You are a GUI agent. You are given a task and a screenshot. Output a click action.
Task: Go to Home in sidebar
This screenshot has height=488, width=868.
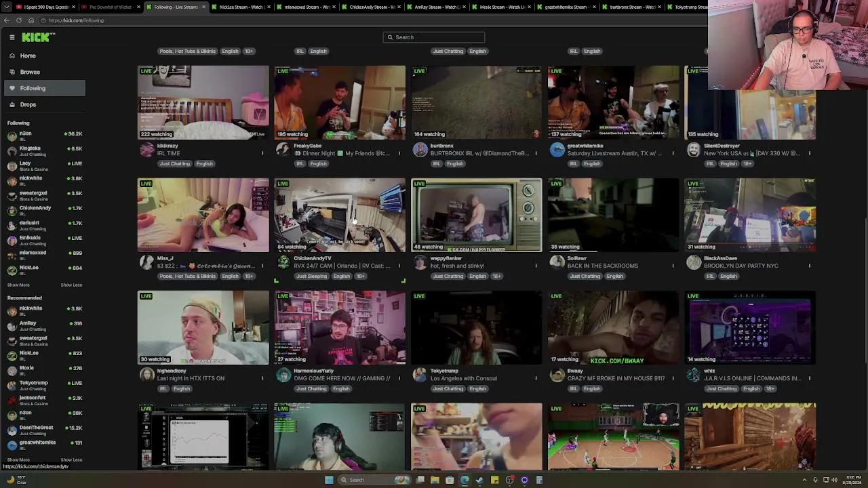(x=45, y=56)
